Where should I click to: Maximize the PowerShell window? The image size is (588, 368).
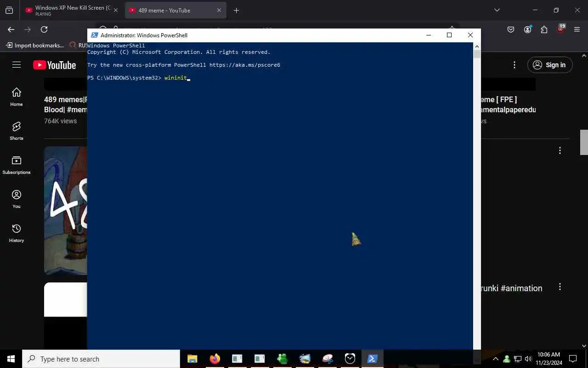[x=449, y=35]
